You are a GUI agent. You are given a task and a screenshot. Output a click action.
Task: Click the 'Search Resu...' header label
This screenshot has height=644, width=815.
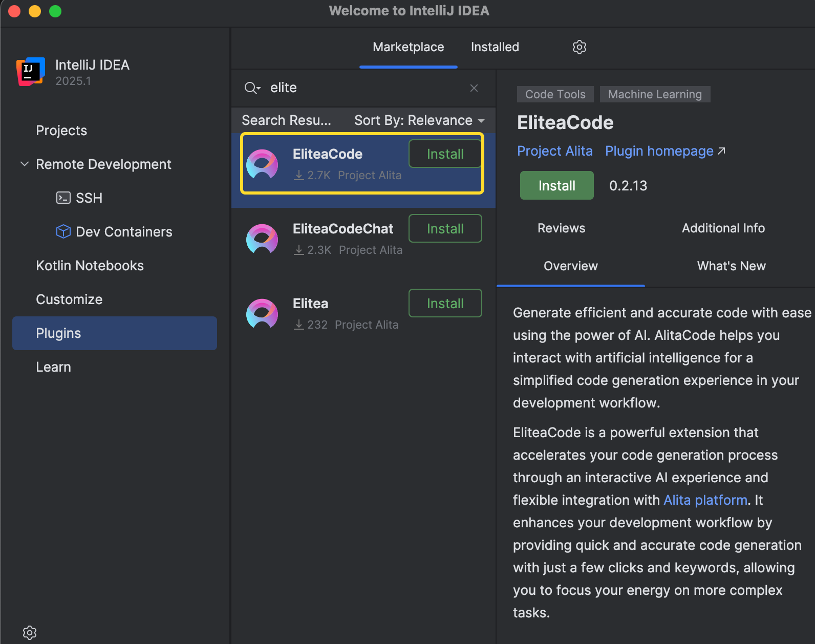coord(286,120)
